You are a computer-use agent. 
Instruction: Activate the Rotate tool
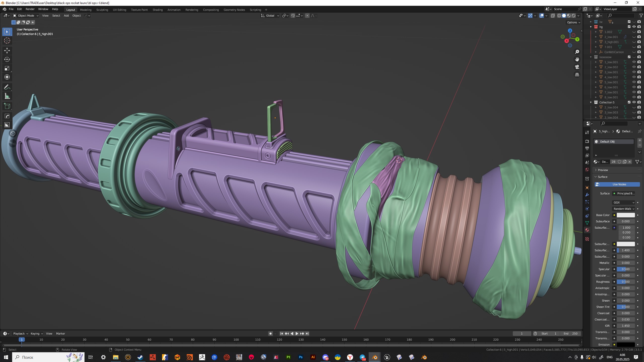[x=7, y=59]
